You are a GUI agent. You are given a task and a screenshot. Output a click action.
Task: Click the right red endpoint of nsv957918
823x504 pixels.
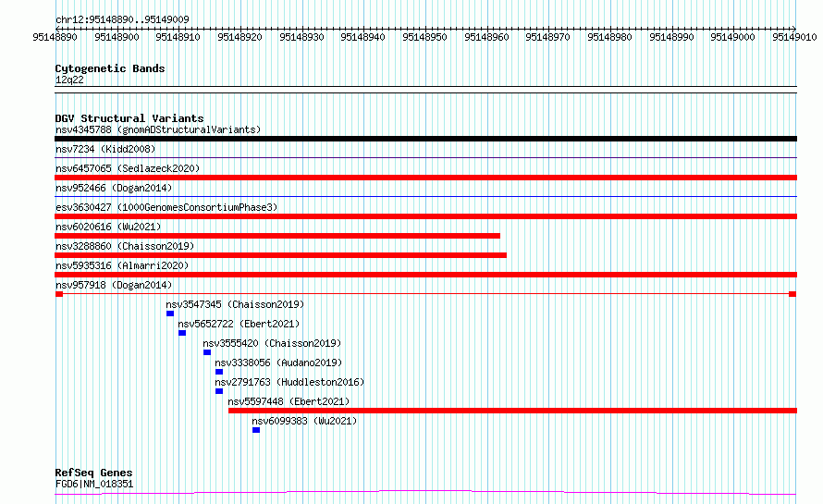pyautogui.click(x=792, y=294)
